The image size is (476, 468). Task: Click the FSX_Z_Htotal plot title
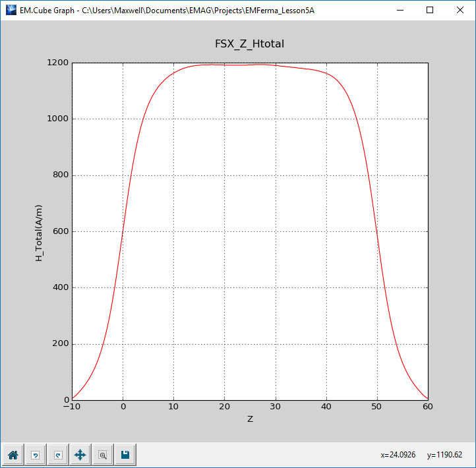click(250, 44)
